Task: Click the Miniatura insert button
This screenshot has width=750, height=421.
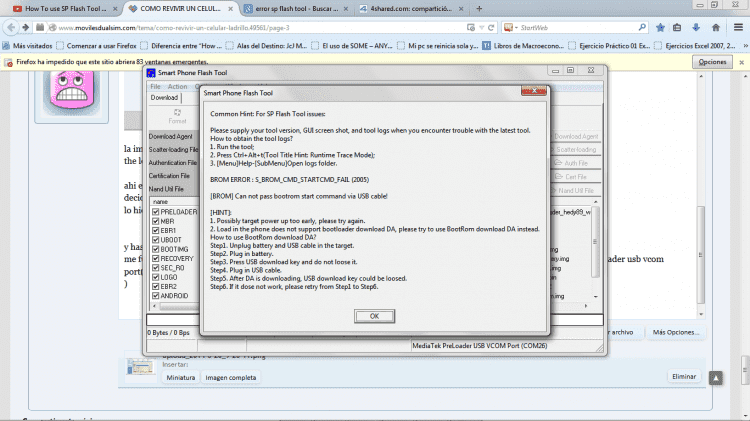Action: (180, 377)
